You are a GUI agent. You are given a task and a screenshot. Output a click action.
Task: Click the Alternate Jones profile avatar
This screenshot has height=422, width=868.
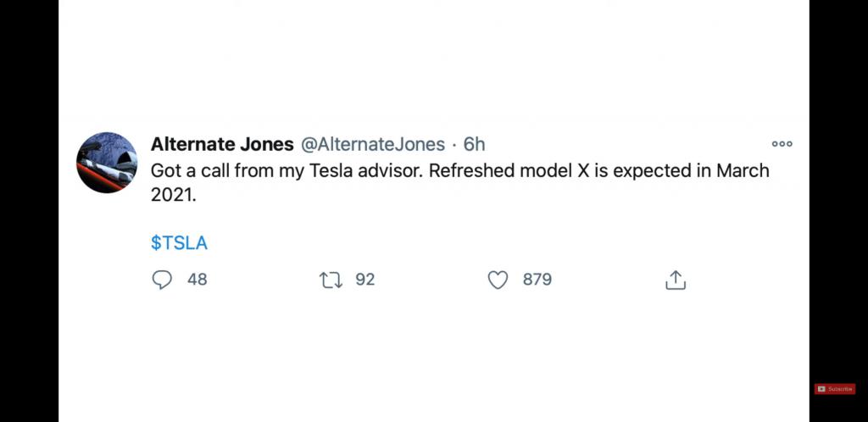tap(107, 163)
